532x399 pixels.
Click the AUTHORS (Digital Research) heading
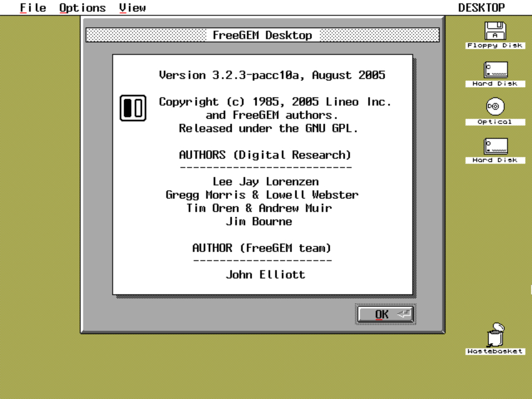point(265,155)
